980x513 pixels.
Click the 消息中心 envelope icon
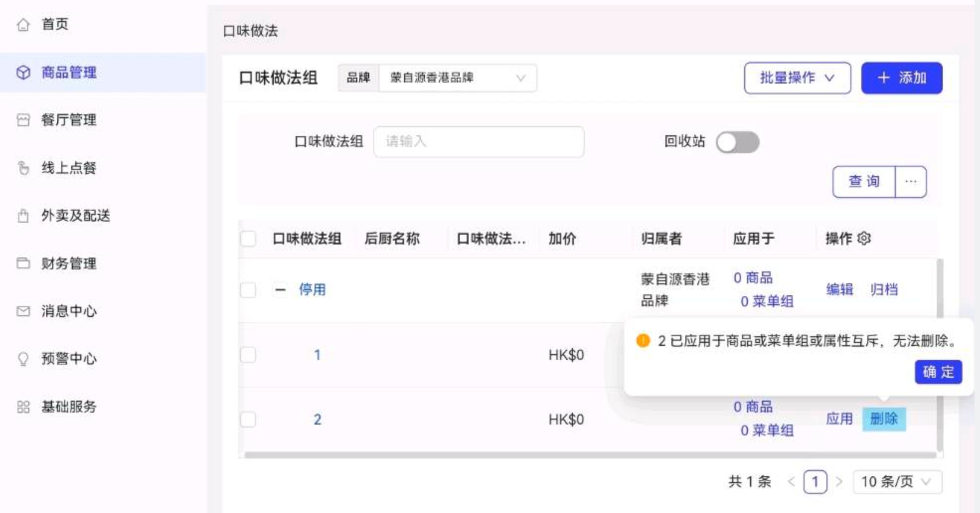coord(23,311)
